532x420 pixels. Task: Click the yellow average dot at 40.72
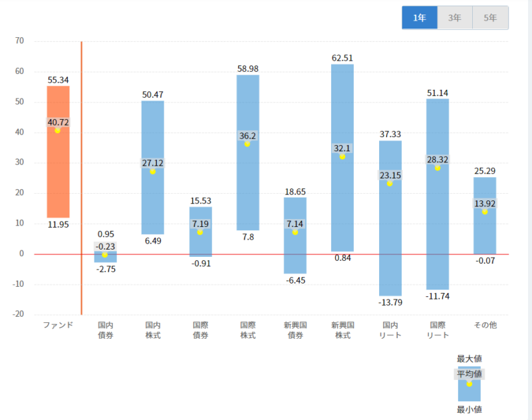[x=58, y=130]
